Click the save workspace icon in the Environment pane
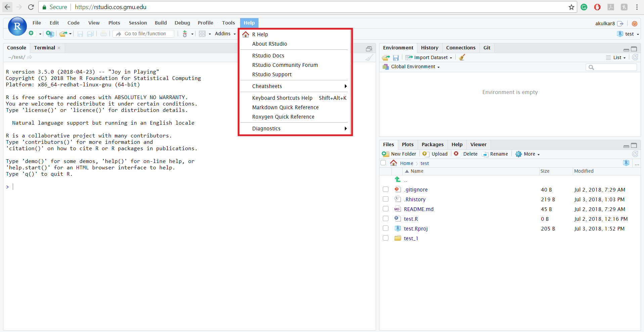644x332 pixels. click(396, 58)
